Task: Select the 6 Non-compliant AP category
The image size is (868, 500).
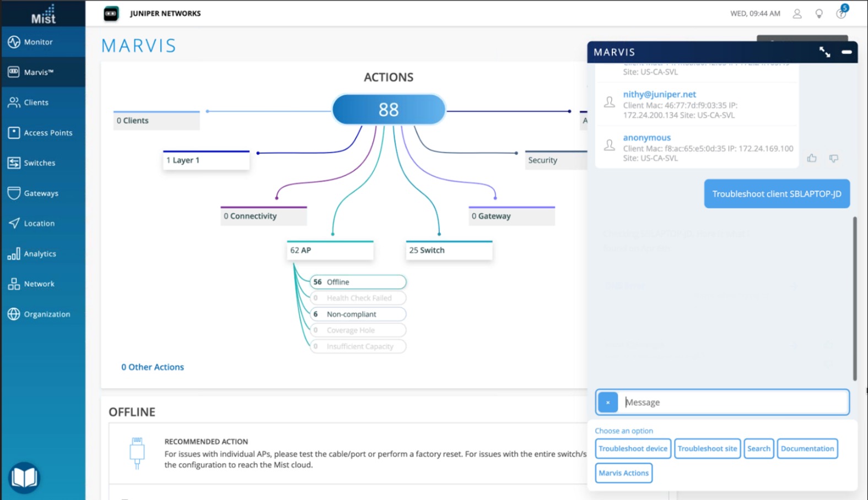Action: [x=358, y=314]
